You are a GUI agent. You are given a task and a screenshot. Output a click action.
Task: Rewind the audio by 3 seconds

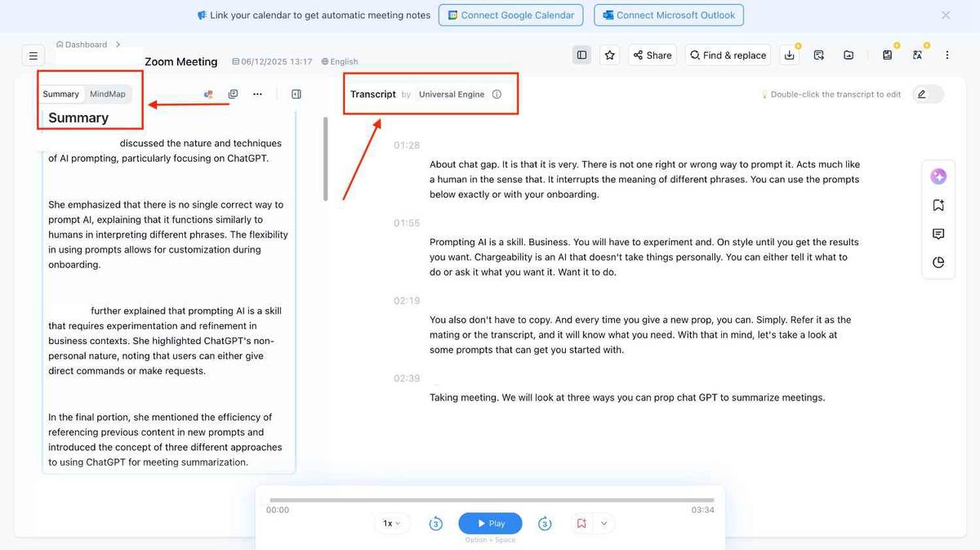(436, 523)
